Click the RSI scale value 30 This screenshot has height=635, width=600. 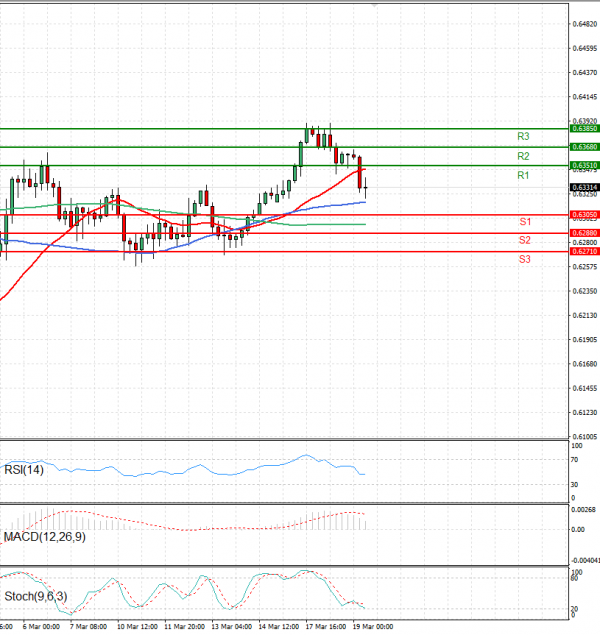click(574, 485)
